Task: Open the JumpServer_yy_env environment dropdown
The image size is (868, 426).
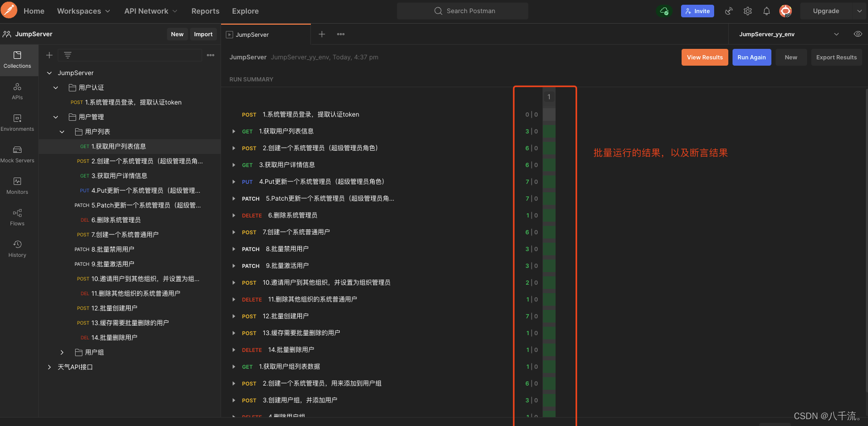Action: [x=788, y=34]
